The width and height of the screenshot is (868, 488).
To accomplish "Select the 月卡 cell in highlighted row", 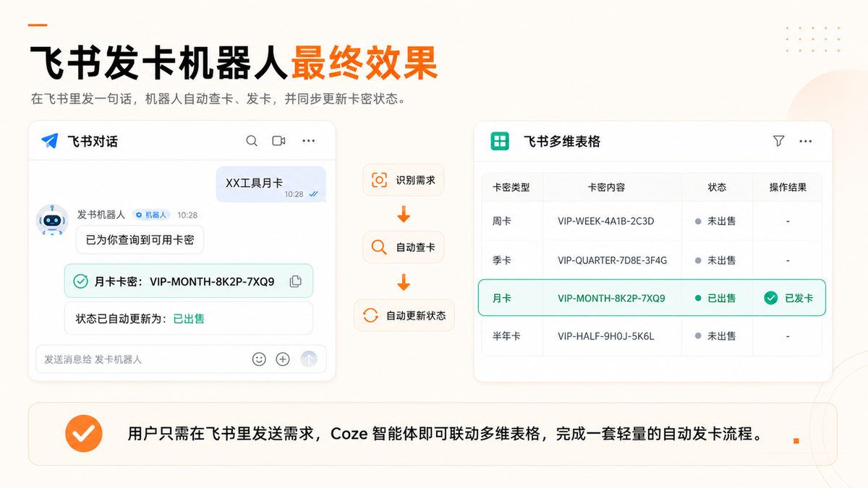I will pyautogui.click(x=502, y=298).
